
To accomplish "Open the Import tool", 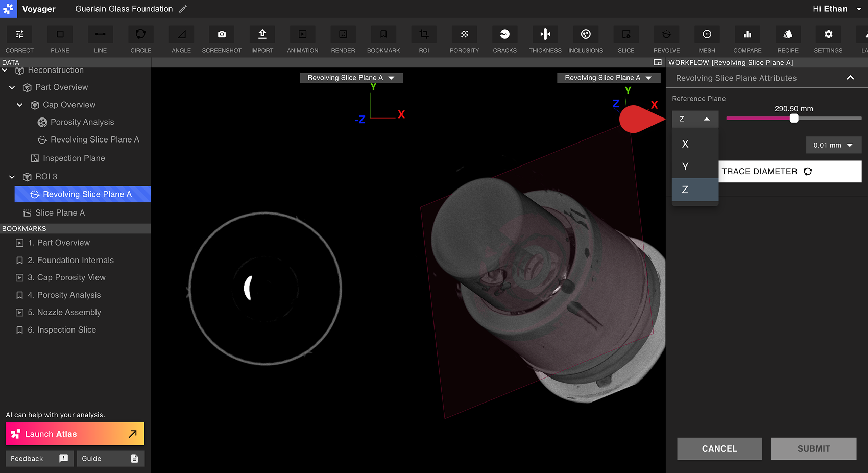I will pos(262,40).
